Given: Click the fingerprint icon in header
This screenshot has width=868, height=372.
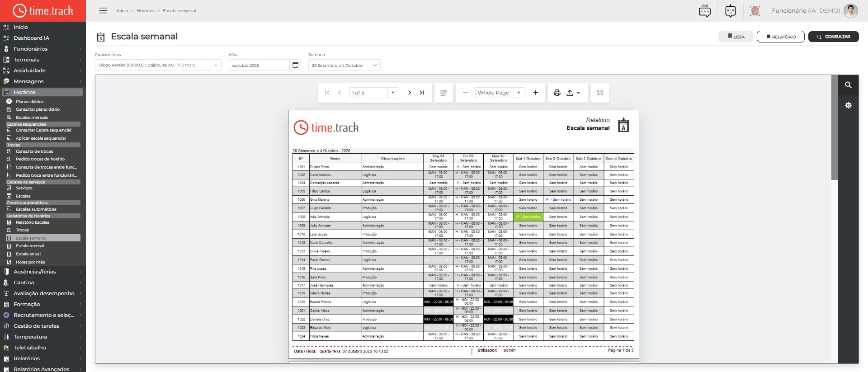Looking at the screenshot, I should [755, 10].
